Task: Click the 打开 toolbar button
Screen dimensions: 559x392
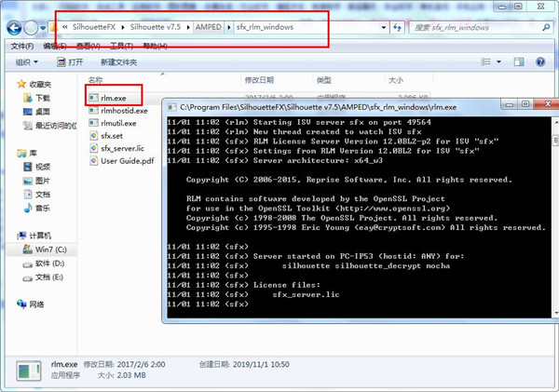Action: [70, 62]
